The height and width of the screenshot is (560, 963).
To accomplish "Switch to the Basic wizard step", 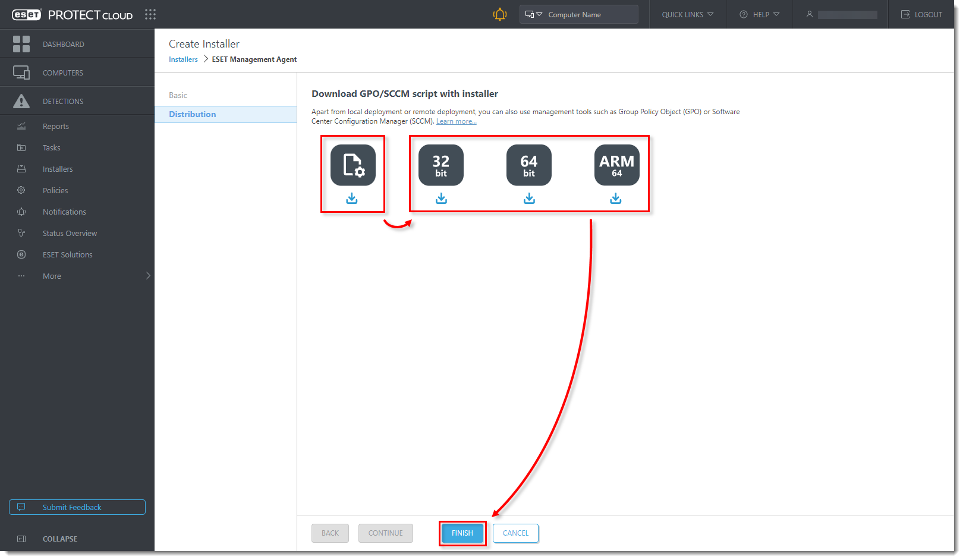I will click(178, 95).
